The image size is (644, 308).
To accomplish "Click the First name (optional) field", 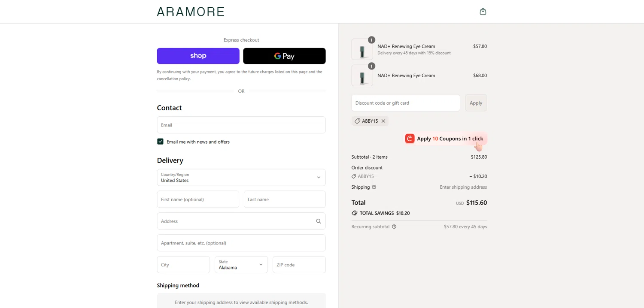I will [x=198, y=199].
